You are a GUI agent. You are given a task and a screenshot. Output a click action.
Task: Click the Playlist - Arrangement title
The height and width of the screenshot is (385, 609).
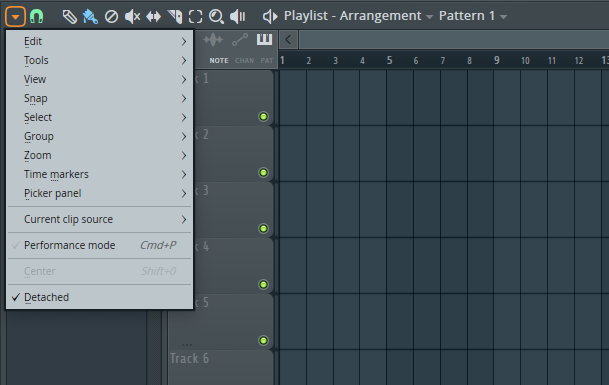(x=352, y=16)
